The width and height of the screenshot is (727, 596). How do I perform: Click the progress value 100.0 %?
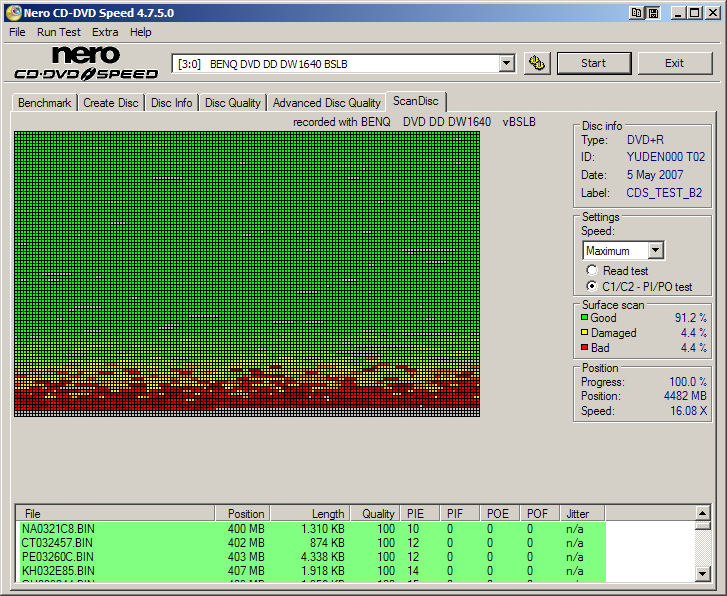point(688,381)
